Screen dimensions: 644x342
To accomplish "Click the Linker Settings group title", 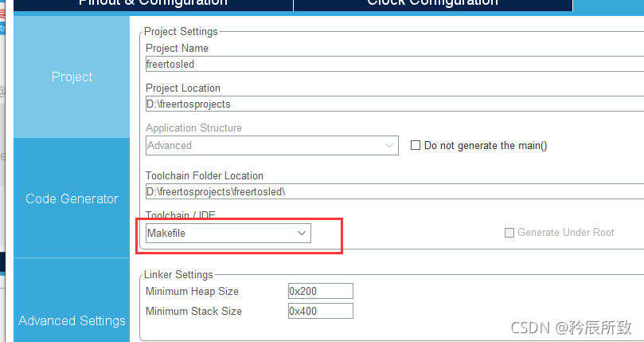I will [179, 274].
